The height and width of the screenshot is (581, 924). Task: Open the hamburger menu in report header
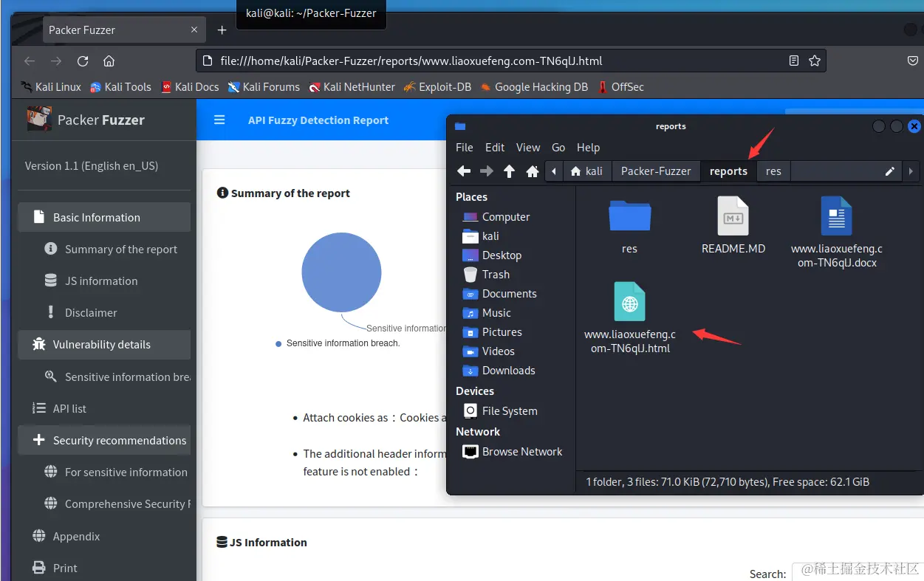219,120
